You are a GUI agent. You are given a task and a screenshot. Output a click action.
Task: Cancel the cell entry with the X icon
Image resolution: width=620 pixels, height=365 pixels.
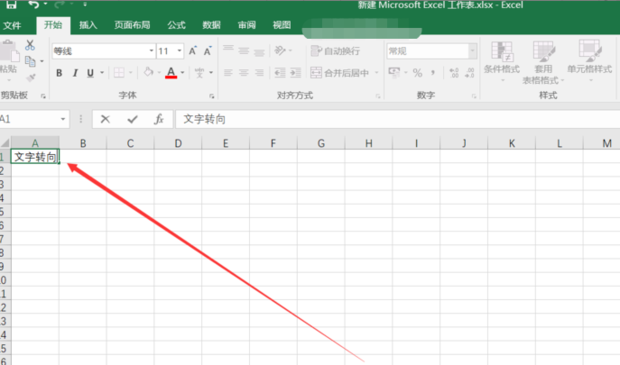coord(105,119)
